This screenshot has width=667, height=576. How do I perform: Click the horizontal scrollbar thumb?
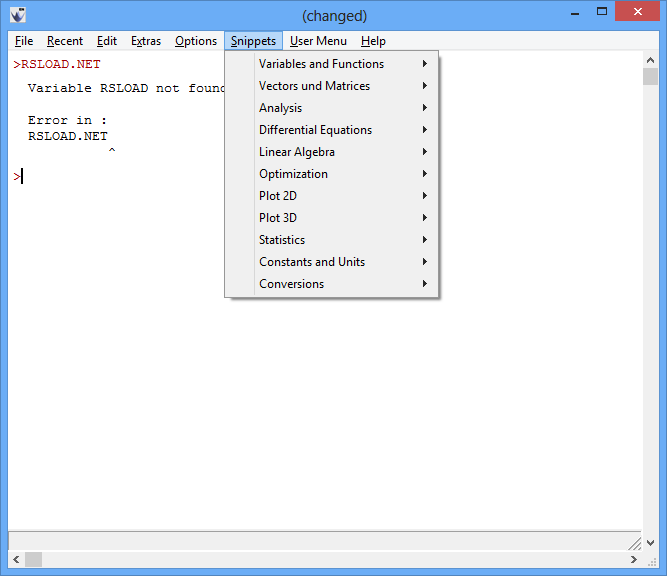click(x=33, y=559)
